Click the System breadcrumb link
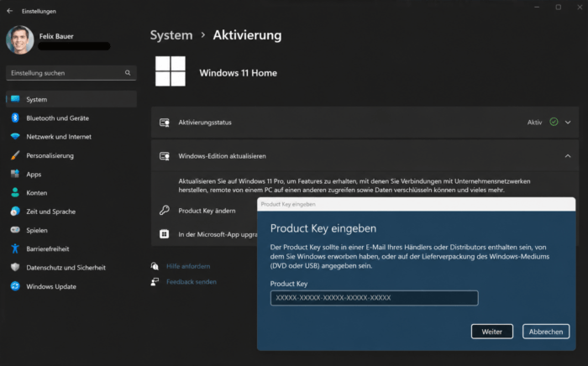This screenshot has height=366, width=588. click(171, 35)
